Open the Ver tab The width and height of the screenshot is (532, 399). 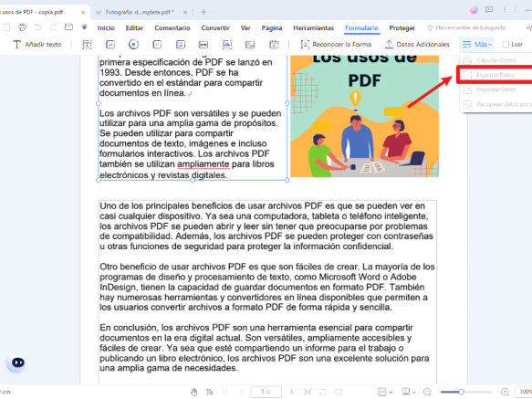click(x=245, y=27)
